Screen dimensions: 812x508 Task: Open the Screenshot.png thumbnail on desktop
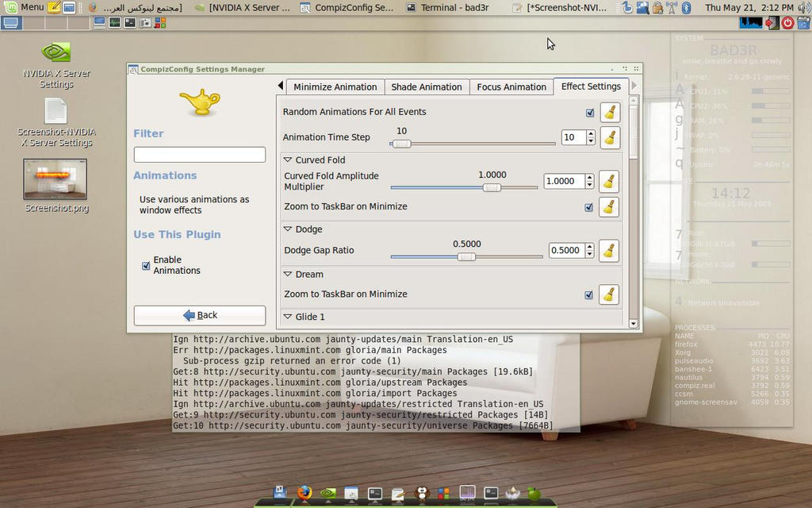coord(56,179)
